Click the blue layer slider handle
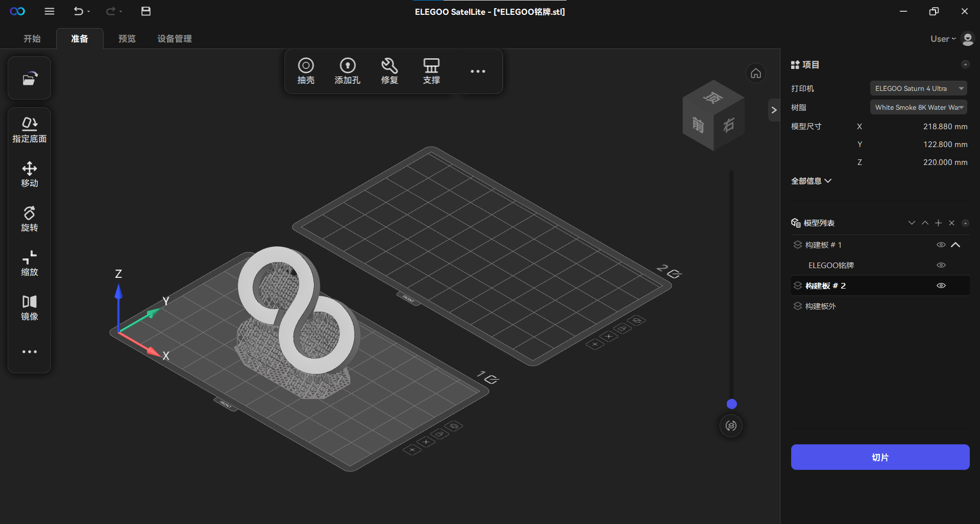The image size is (980, 524). pos(731,404)
